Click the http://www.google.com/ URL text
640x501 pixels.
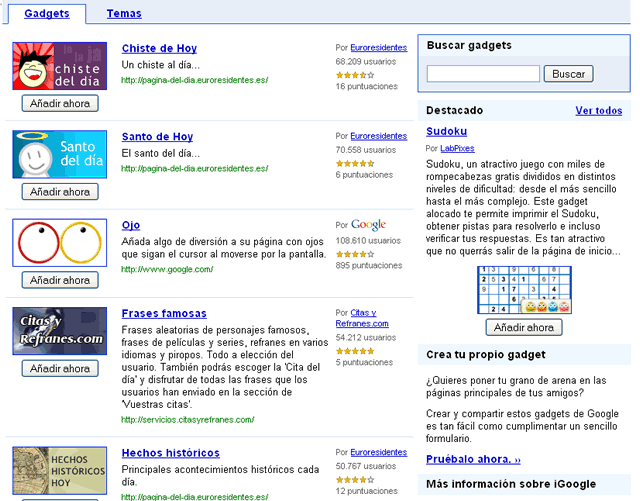[x=167, y=269]
